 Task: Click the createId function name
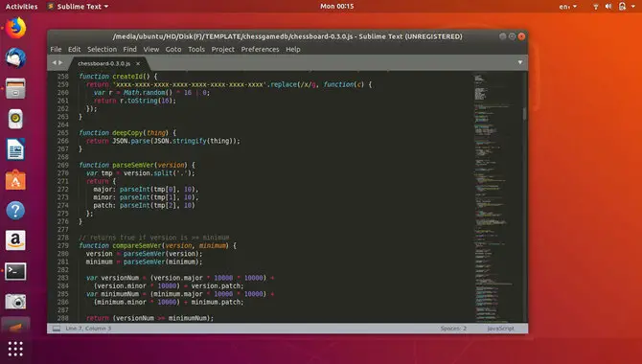[127, 77]
